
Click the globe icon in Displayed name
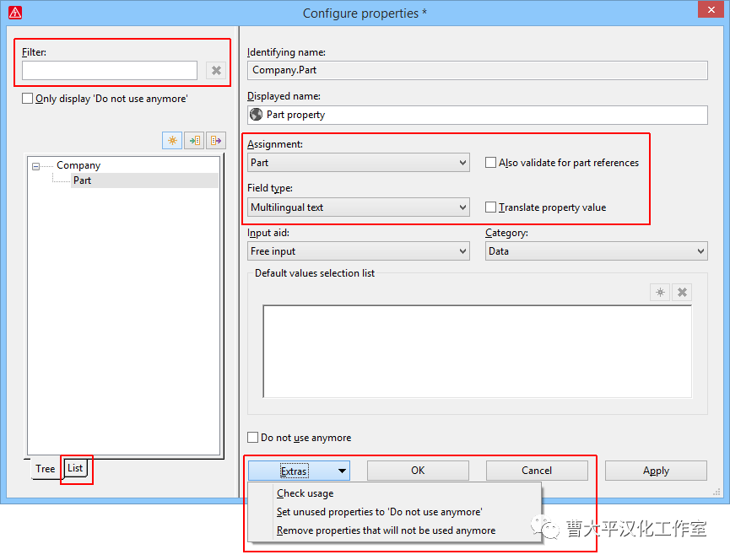(x=256, y=115)
